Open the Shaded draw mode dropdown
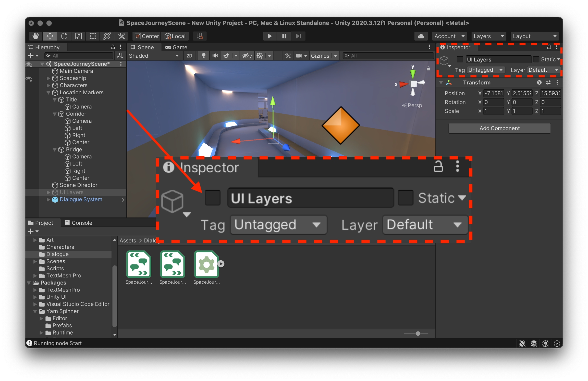 click(154, 56)
